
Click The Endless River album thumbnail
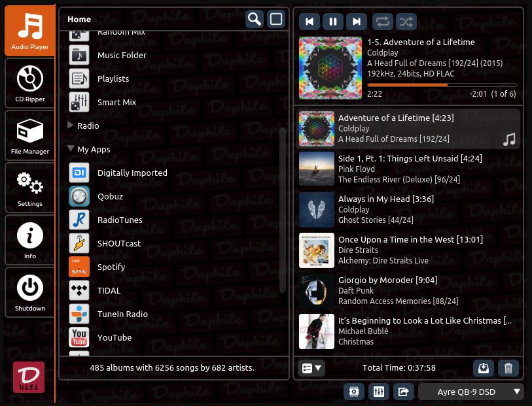(x=317, y=169)
